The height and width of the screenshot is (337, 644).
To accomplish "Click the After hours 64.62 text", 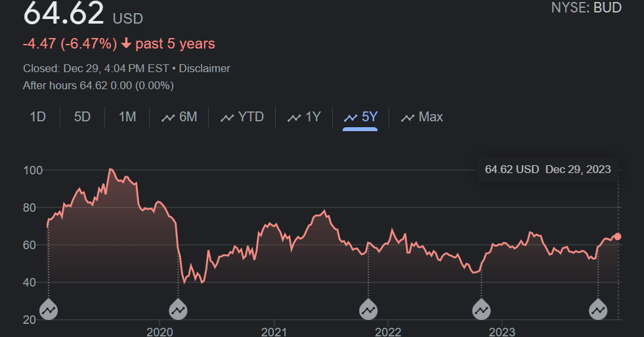I will tap(98, 85).
